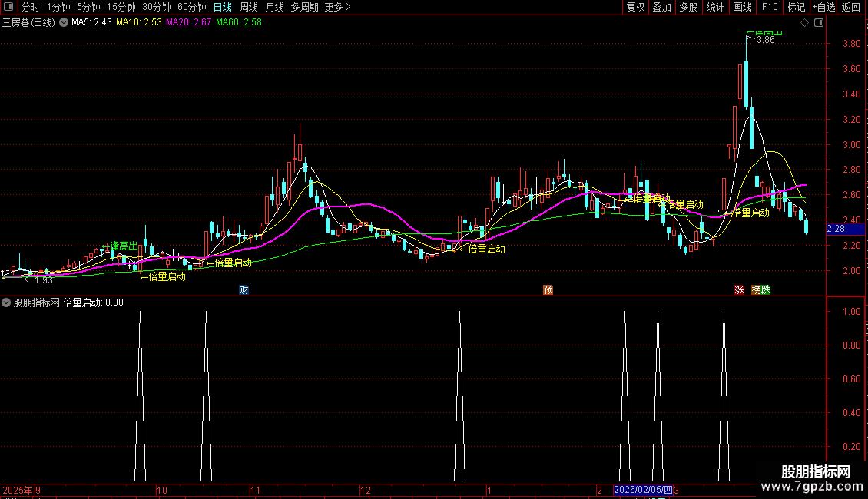Click the MA20: 2.67 label
Screen dimensions: 868x499
tap(189, 23)
